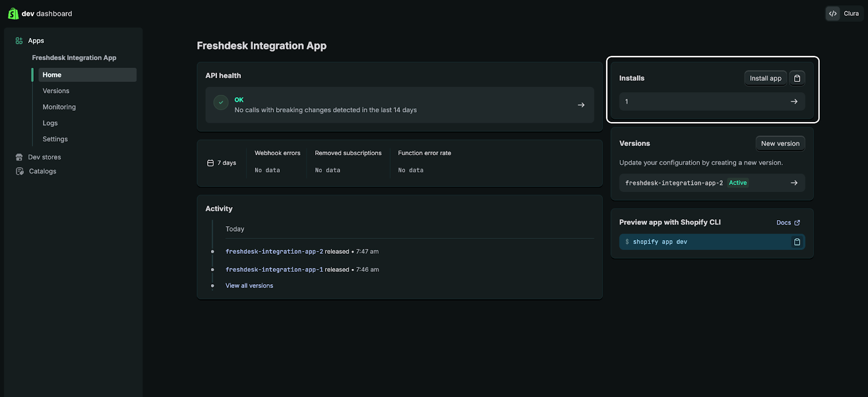
Task: Click the installs count value 1
Action: pos(627,101)
